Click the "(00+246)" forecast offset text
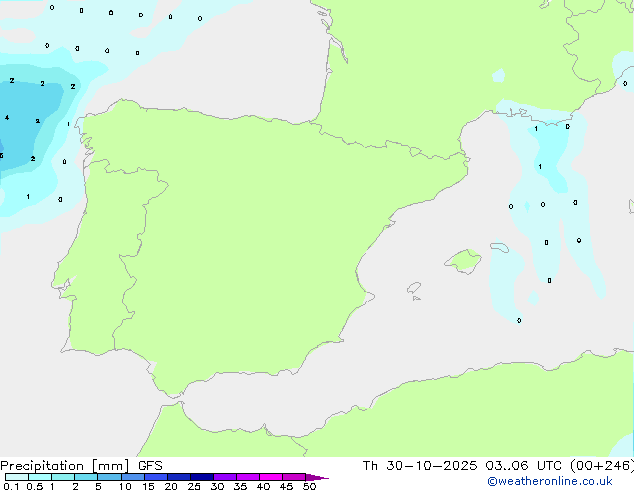The width and height of the screenshot is (634, 490). pyautogui.click(x=602, y=466)
